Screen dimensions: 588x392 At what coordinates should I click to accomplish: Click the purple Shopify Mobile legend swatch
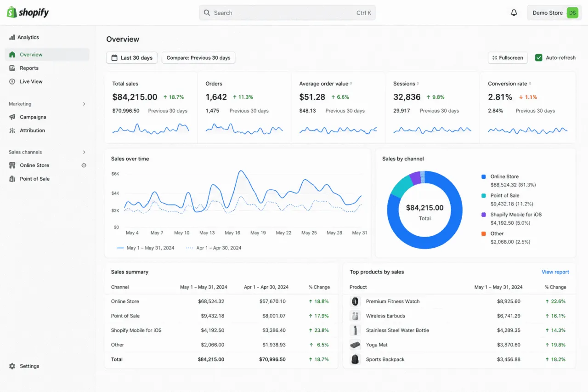(484, 215)
